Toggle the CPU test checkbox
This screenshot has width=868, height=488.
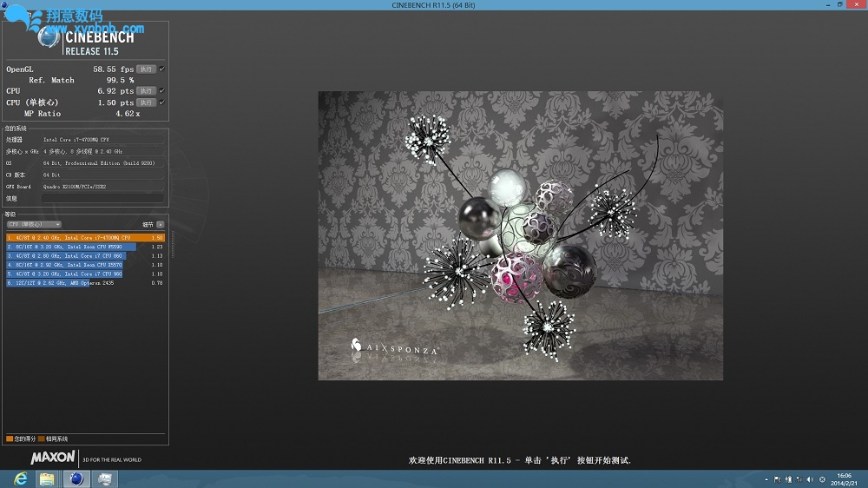click(162, 90)
